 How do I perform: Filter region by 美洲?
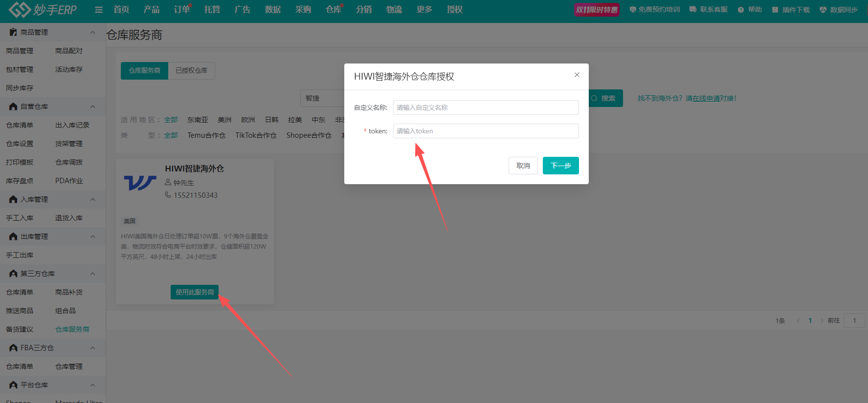pyautogui.click(x=224, y=120)
